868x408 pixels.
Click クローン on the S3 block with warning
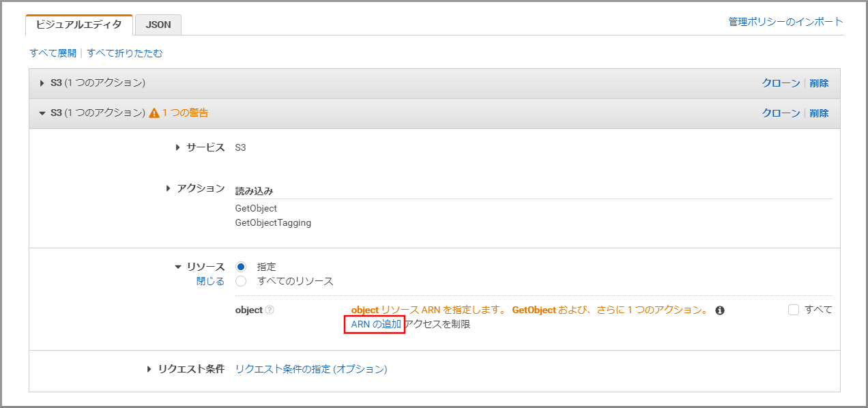(781, 113)
